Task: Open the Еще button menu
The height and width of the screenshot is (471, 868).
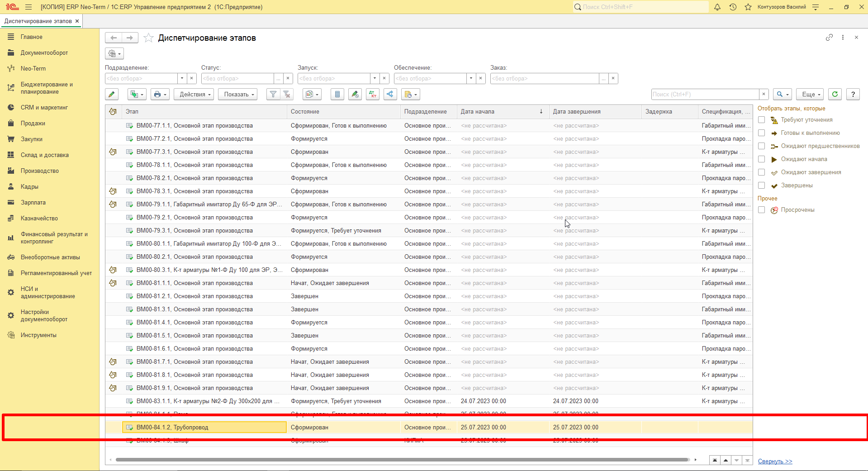Action: pyautogui.click(x=810, y=94)
